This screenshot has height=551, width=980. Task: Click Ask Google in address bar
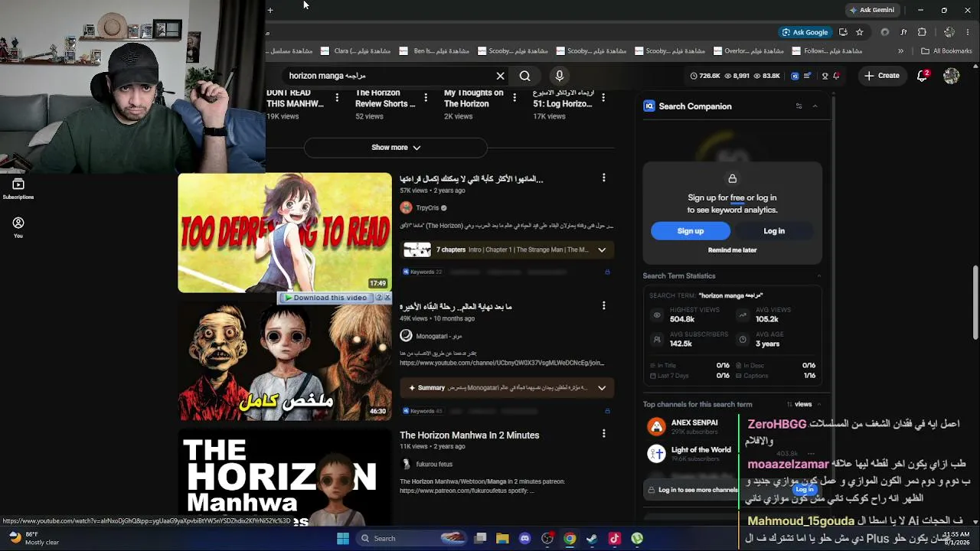pos(805,32)
